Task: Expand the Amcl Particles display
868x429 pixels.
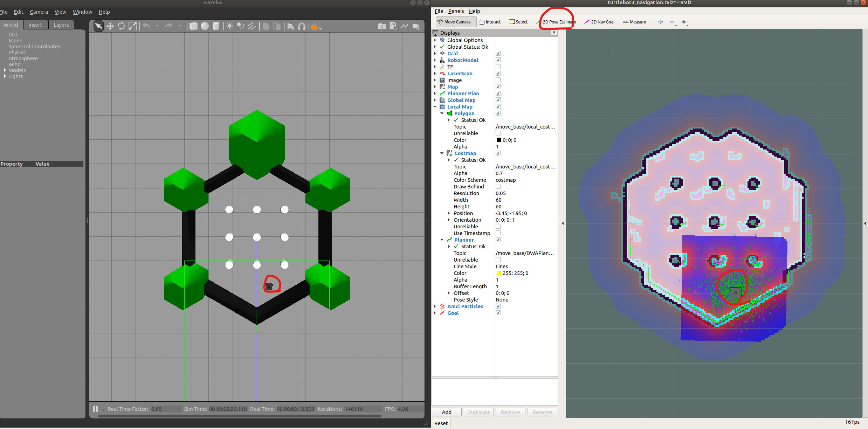Action: point(435,306)
